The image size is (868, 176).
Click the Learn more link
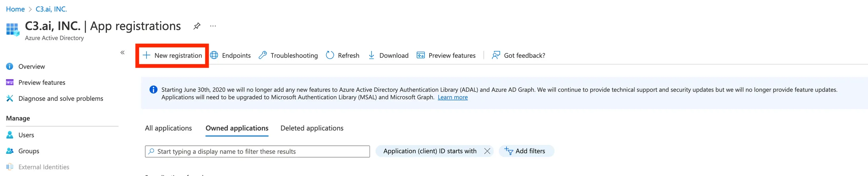[452, 98]
